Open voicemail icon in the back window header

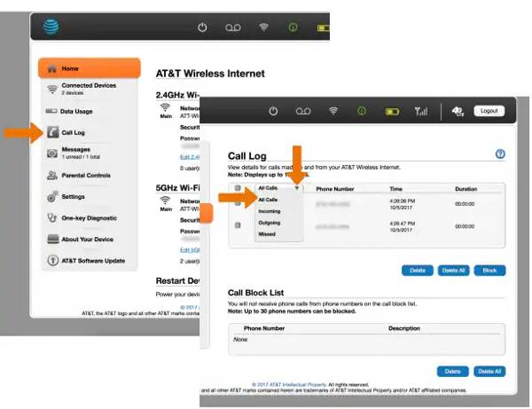click(x=233, y=28)
